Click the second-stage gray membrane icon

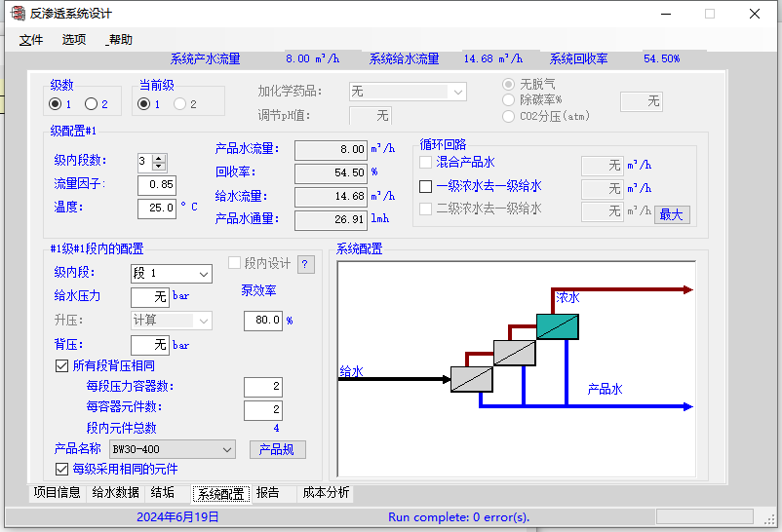pyautogui.click(x=515, y=353)
